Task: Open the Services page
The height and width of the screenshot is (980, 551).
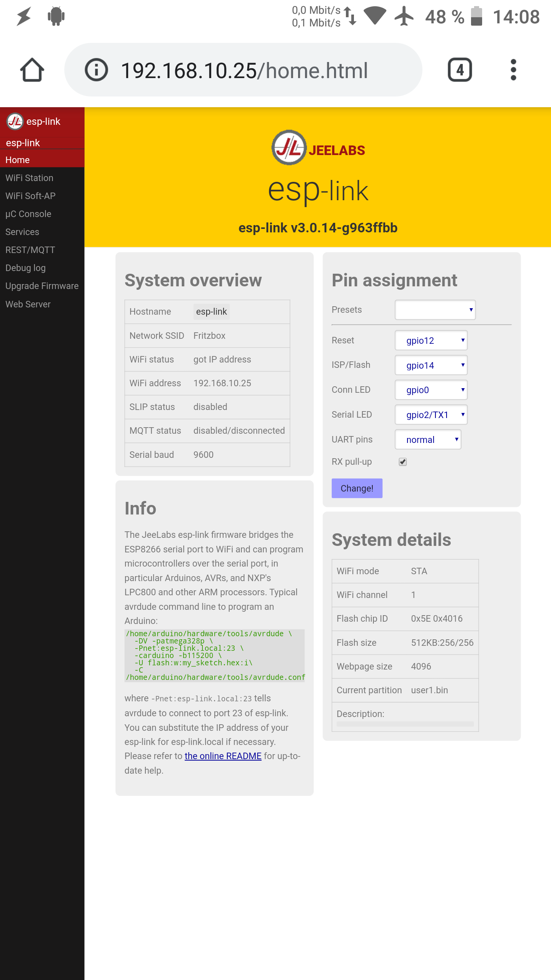Action: click(42, 232)
